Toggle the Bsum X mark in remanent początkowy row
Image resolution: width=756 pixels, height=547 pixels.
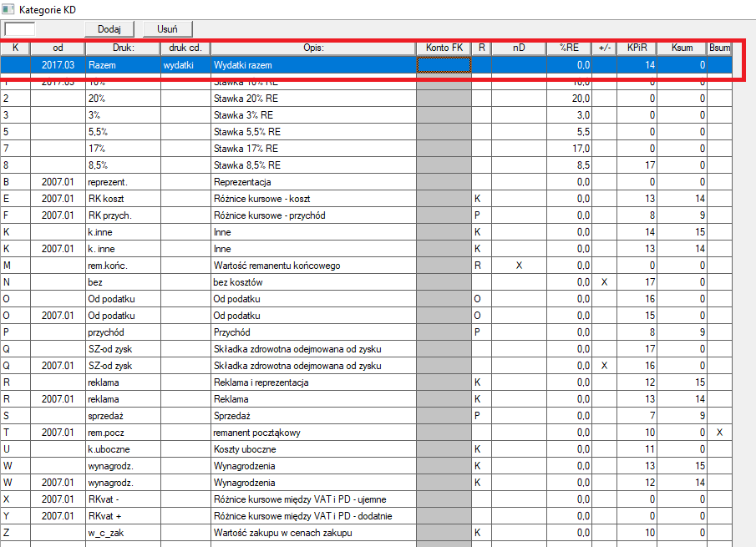pos(719,433)
